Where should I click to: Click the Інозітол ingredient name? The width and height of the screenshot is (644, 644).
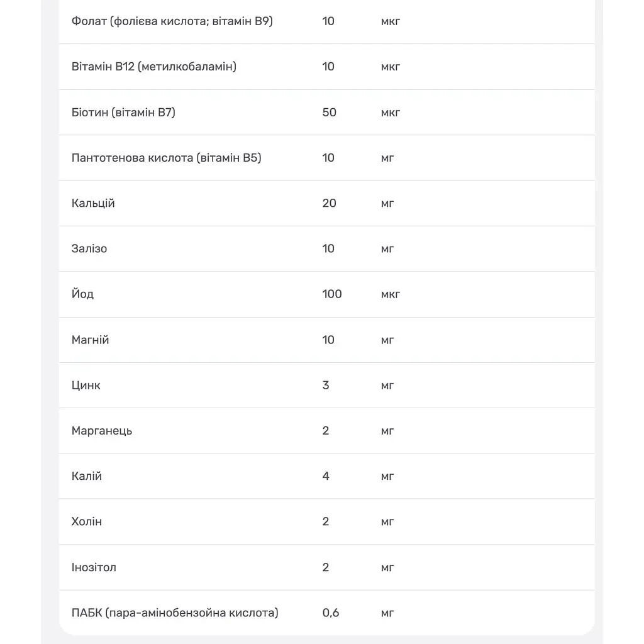coord(94,567)
